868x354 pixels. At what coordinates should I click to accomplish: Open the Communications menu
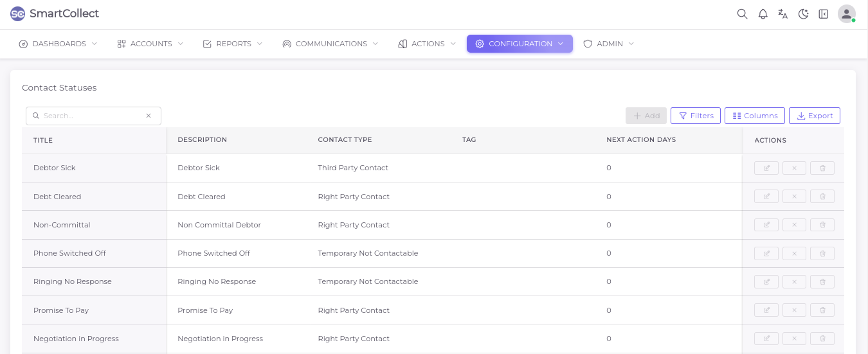(330, 44)
